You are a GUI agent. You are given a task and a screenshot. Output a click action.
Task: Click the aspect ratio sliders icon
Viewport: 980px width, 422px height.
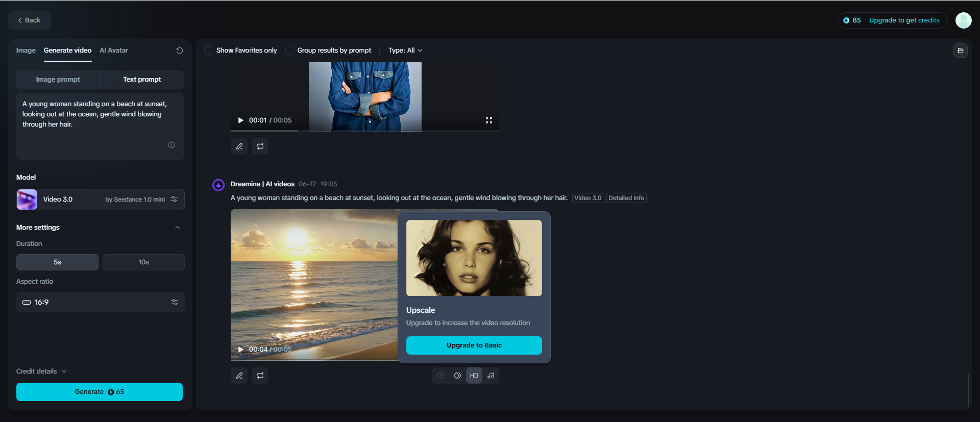point(175,302)
